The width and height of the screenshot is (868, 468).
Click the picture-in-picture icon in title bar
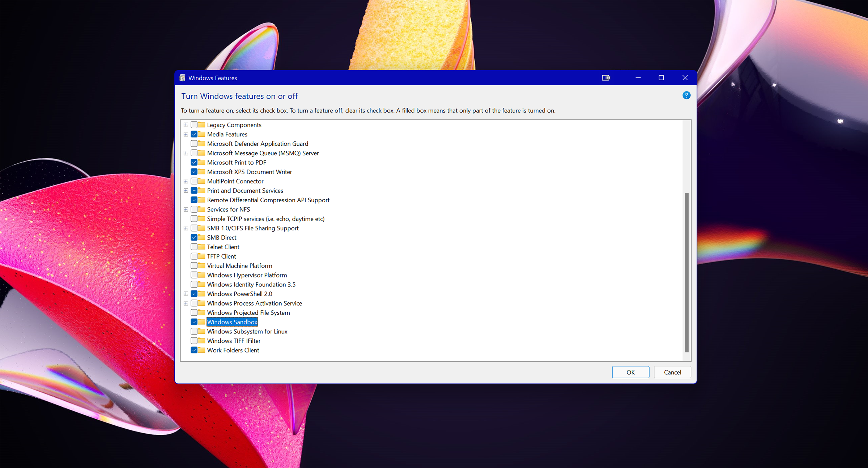606,78
